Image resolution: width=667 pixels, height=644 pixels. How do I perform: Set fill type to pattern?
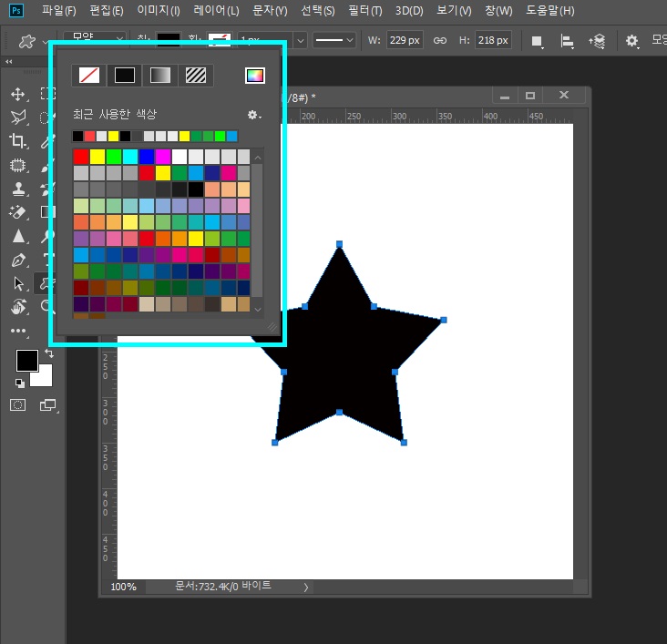coord(196,76)
